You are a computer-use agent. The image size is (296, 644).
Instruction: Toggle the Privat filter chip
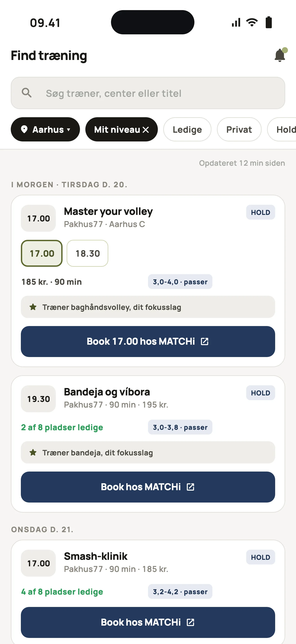[239, 129]
